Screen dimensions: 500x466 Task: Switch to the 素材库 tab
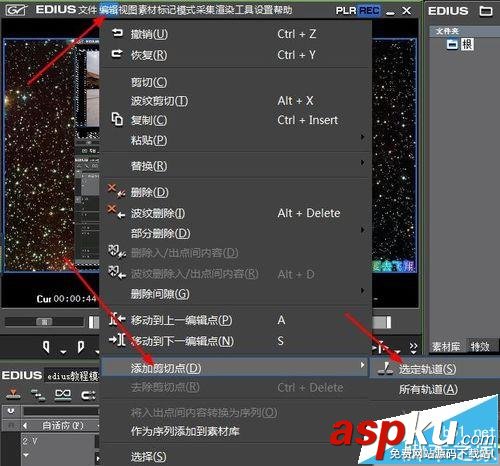(446, 347)
